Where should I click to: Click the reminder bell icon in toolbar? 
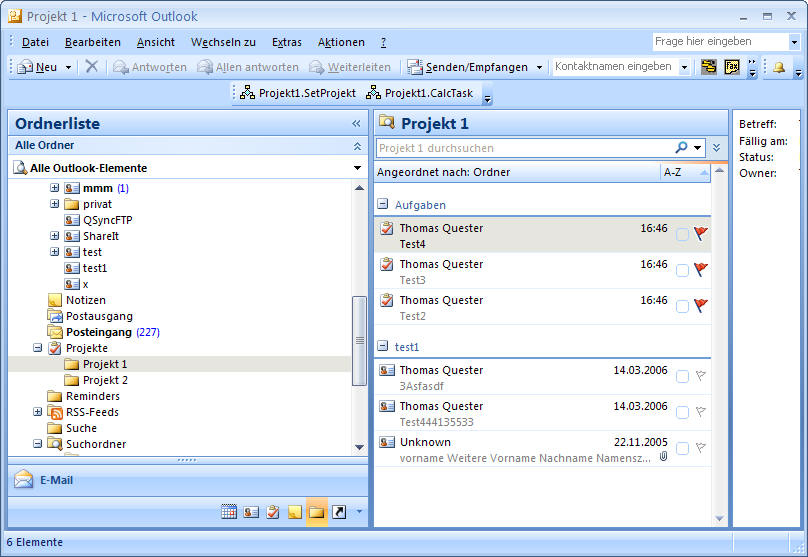point(778,67)
